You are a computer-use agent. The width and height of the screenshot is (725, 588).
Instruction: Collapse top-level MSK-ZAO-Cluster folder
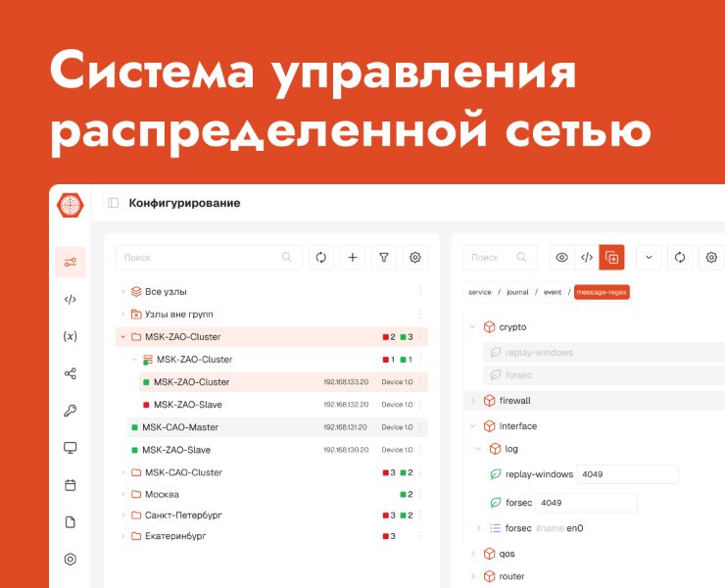click(123, 337)
